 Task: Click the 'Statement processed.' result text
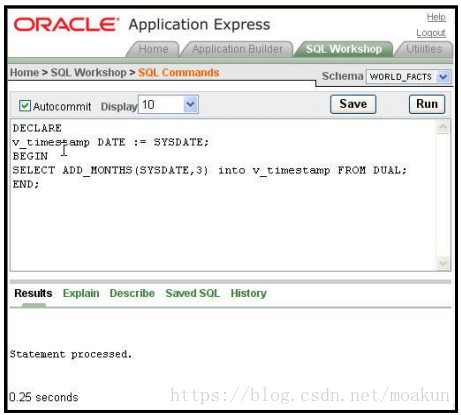[71, 354]
